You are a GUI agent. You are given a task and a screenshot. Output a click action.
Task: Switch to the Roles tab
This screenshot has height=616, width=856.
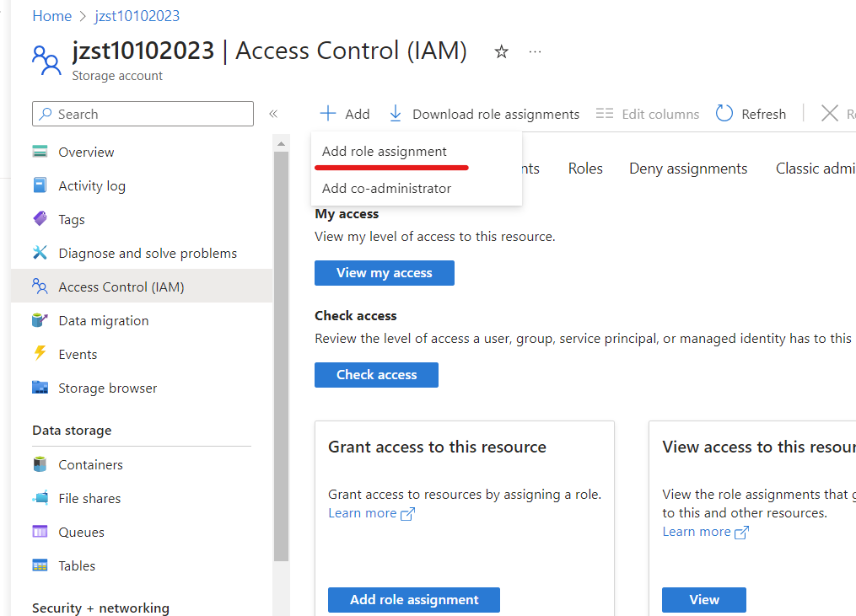585,169
